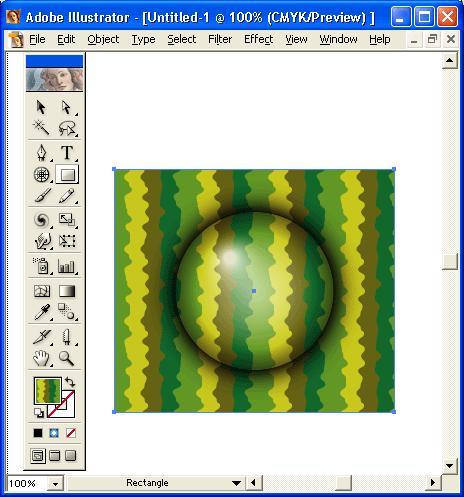The width and height of the screenshot is (464, 497).
Task: Open the Effect menu
Action: [x=258, y=39]
